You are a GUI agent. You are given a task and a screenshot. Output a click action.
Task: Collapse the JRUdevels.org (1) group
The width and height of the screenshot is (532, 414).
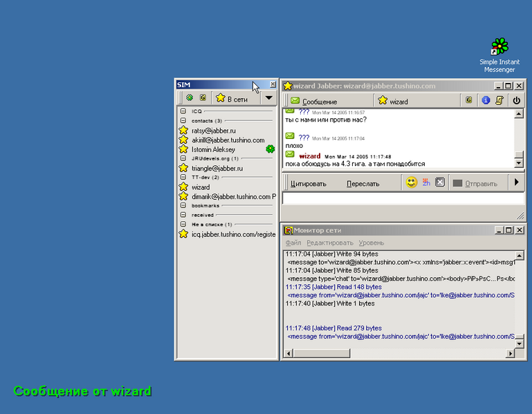(x=183, y=158)
